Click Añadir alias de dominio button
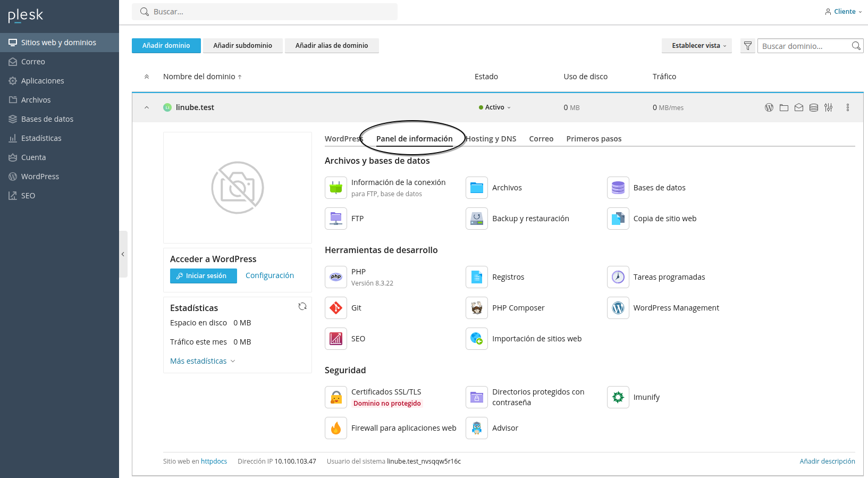 [x=332, y=46]
